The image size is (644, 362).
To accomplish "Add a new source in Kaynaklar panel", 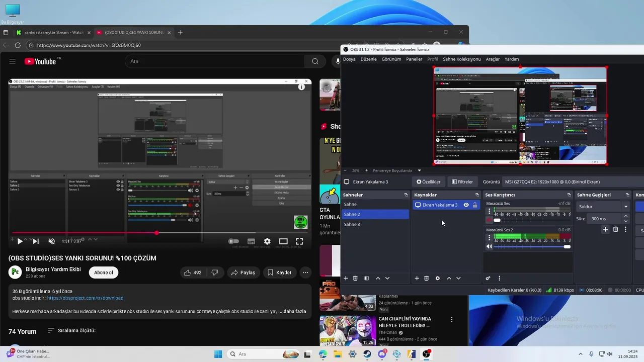I will coord(417,279).
